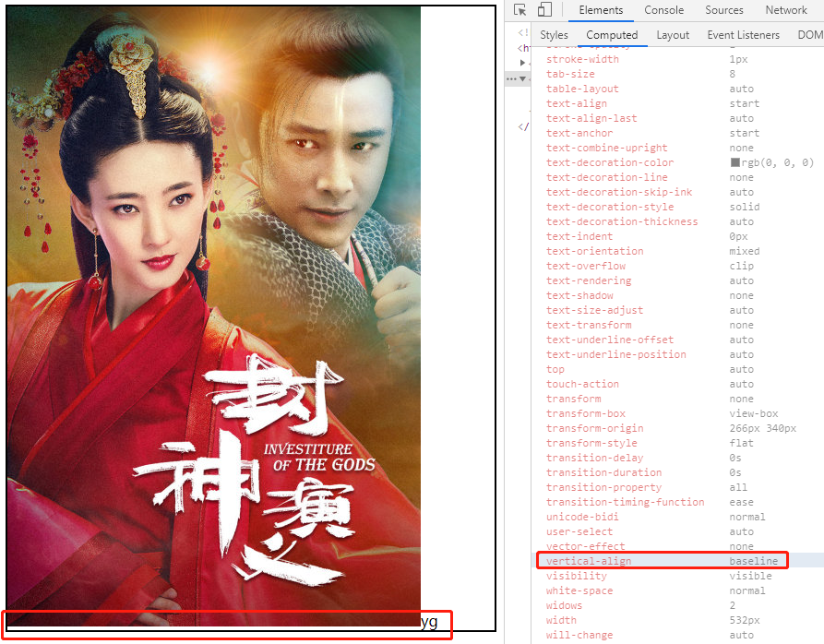Viewport: 824px width, 644px height.
Task: Select the text-decoration-thickness property
Action: click(622, 221)
